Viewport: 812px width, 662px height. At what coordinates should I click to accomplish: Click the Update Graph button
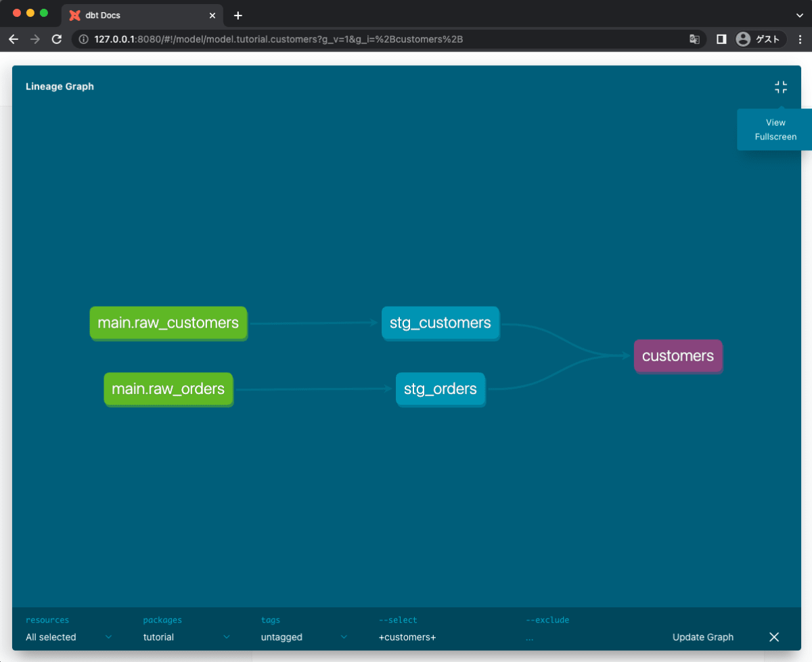(703, 637)
